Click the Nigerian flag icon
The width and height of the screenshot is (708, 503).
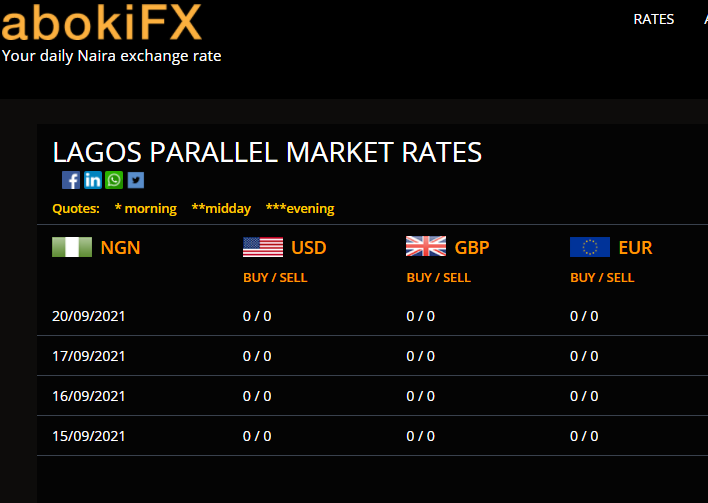pyautogui.click(x=72, y=247)
